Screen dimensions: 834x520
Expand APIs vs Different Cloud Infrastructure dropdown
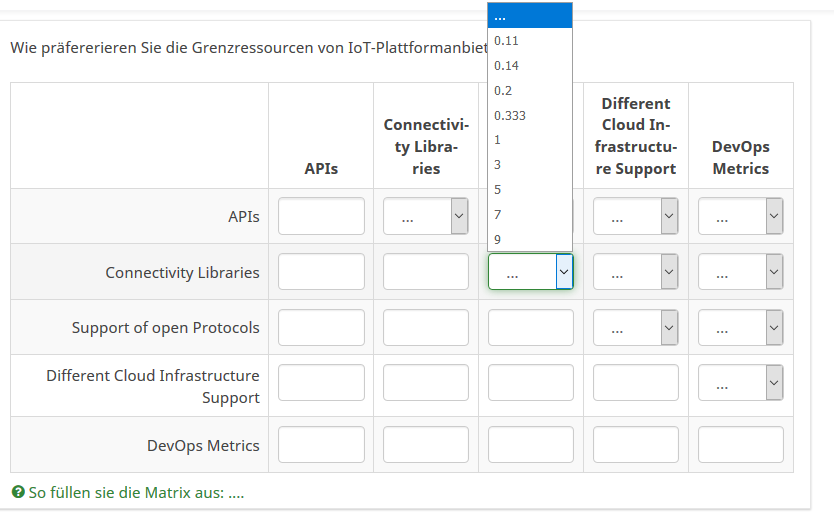636,216
